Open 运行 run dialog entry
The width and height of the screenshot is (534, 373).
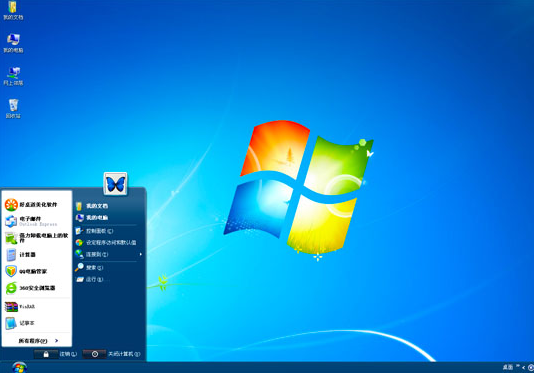point(107,279)
